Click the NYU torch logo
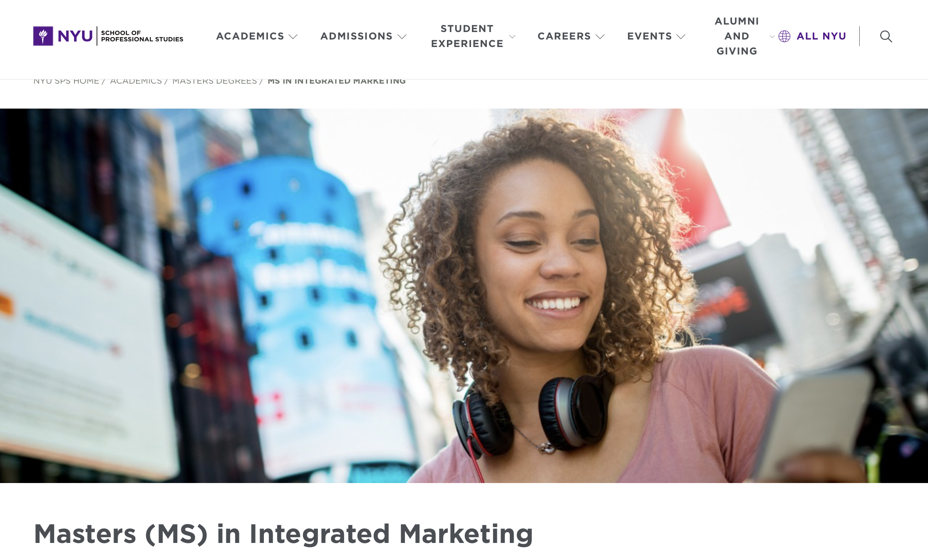Viewport: 928px width, 560px height. tap(43, 36)
